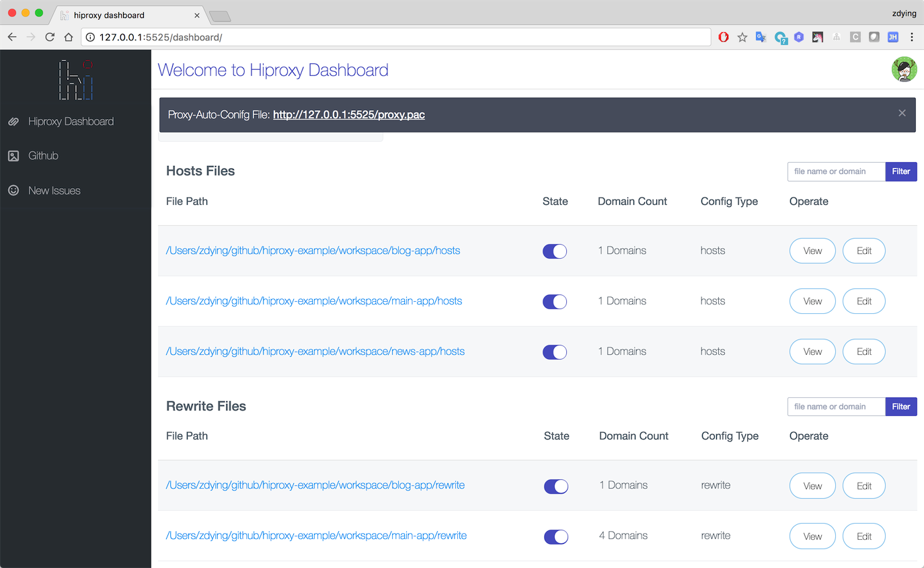Open the Github sidebar icon
Screen dimensions: 924x568
tap(13, 155)
